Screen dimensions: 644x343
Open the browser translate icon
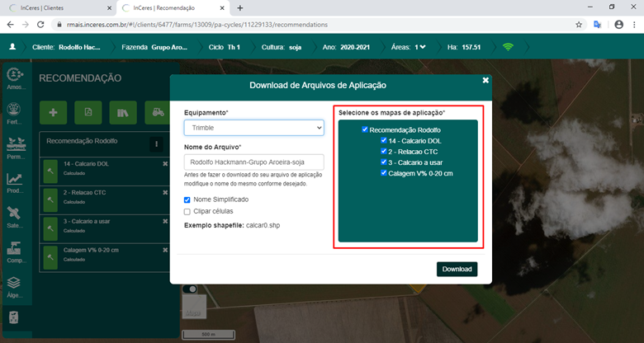click(598, 25)
